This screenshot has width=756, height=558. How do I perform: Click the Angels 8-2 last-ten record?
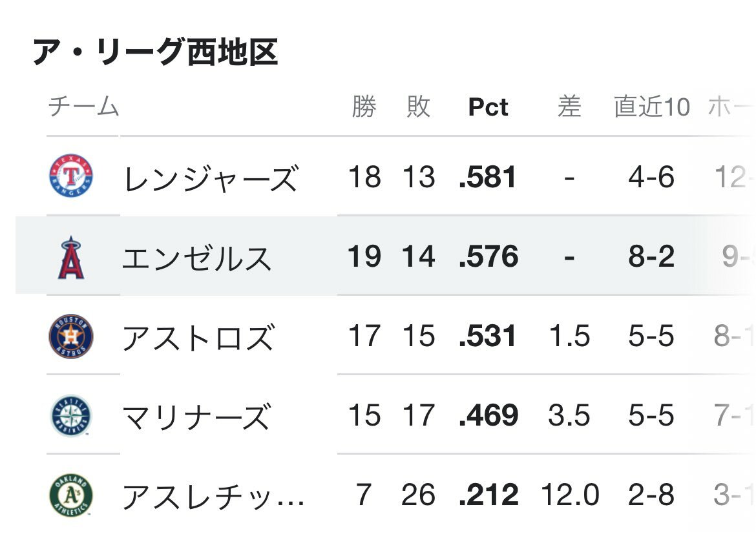651,256
